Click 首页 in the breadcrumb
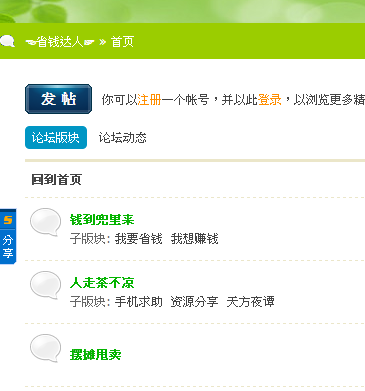Image resolution: width=365 pixels, height=391 pixels. (x=122, y=42)
